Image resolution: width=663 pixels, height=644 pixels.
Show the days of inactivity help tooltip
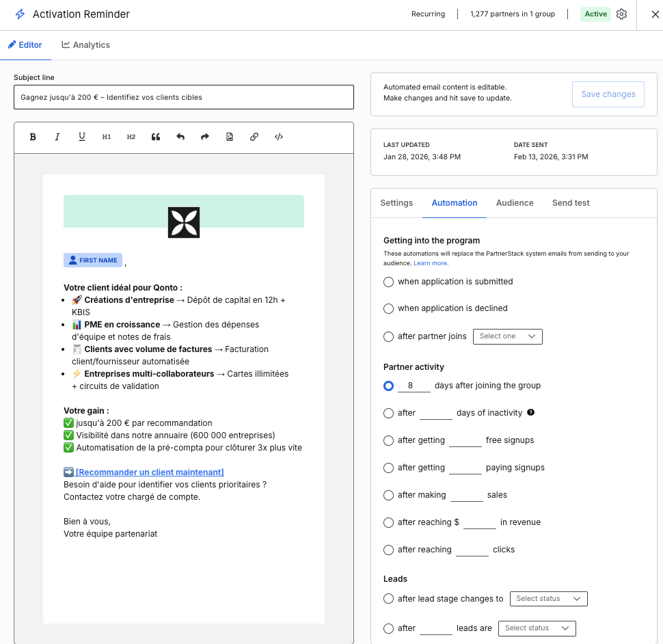530,412
